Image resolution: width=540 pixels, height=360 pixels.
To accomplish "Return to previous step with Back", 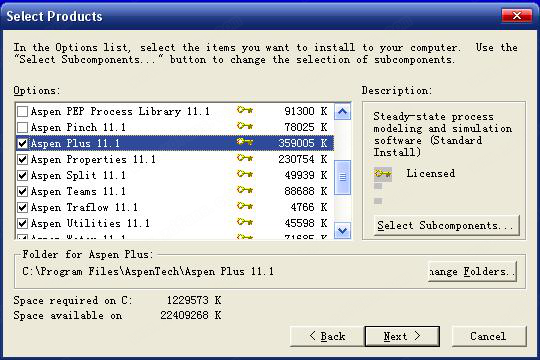I will (327, 336).
